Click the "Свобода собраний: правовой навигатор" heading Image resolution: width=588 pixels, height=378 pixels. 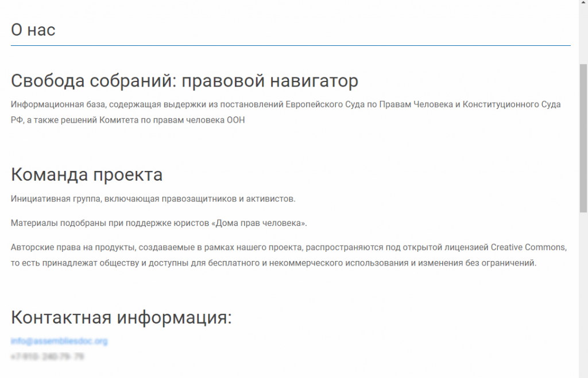184,81
